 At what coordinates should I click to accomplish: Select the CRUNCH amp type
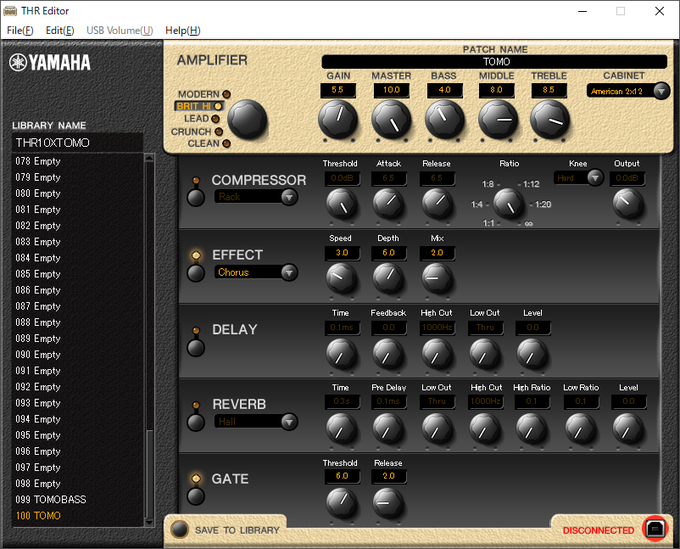coord(196,131)
